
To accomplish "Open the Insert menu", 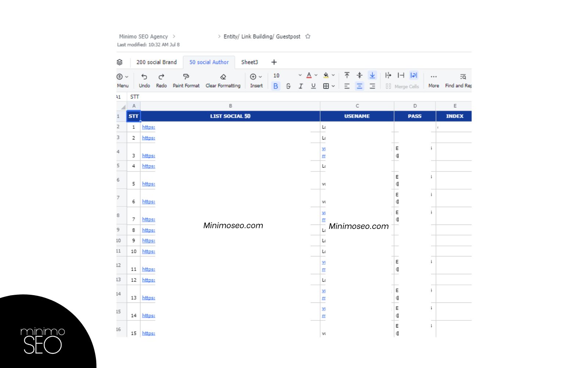I will 256,81.
